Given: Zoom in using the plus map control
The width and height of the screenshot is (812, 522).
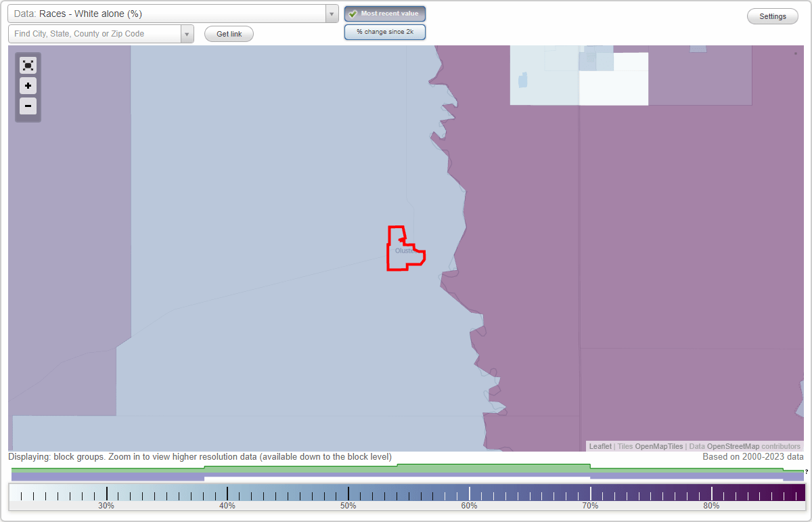Looking at the screenshot, I should (28, 86).
